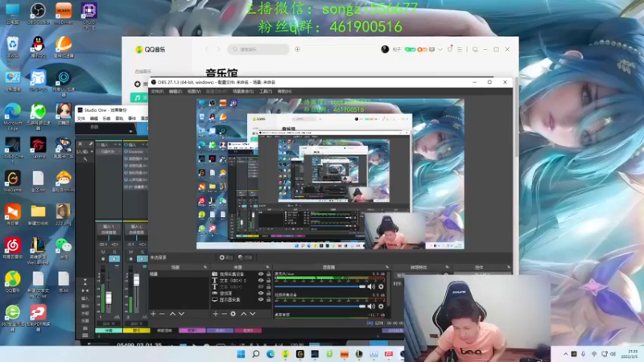The image size is (644, 362).
Task: Open the WeChat desktop icon
Action: [64, 248]
